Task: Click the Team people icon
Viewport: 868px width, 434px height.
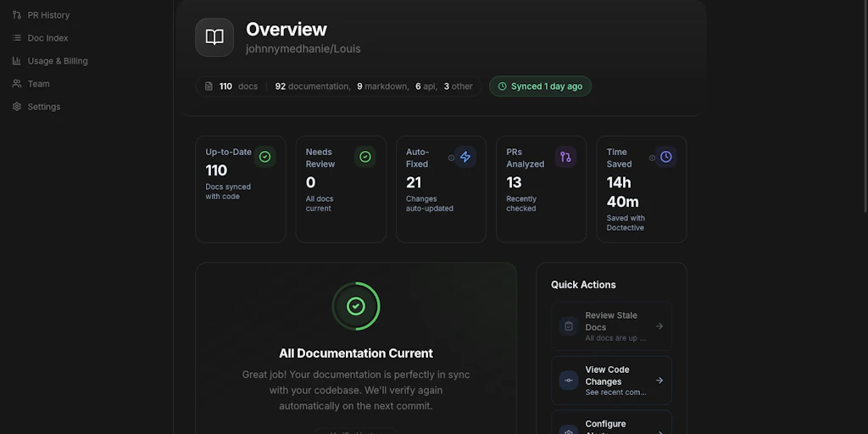Action: coord(17,84)
